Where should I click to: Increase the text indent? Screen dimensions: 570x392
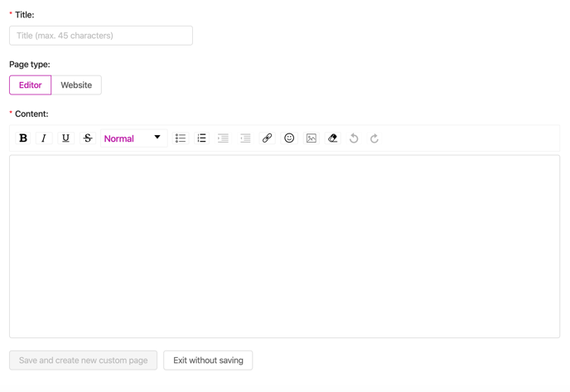point(223,138)
